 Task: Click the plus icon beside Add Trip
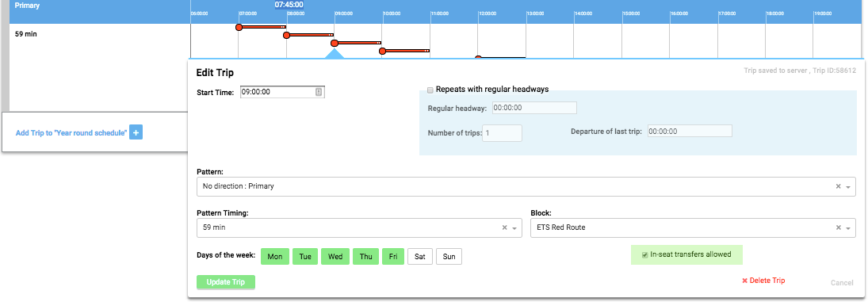point(136,132)
